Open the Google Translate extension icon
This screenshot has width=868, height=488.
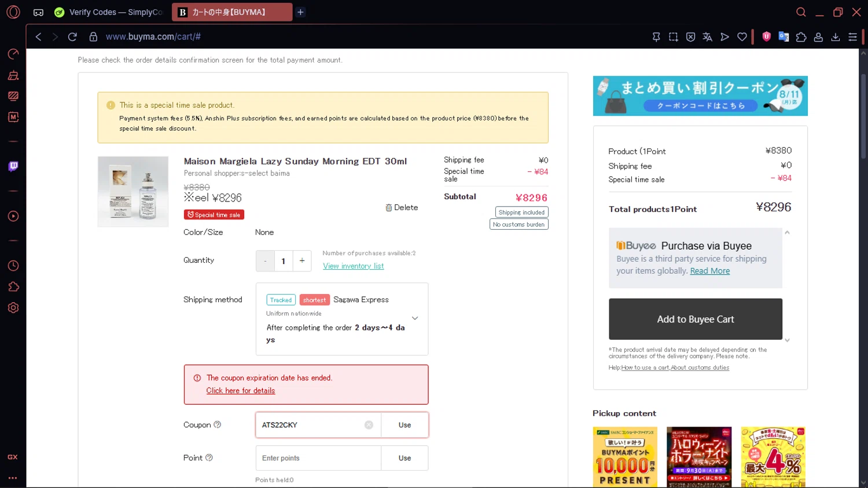click(x=784, y=36)
